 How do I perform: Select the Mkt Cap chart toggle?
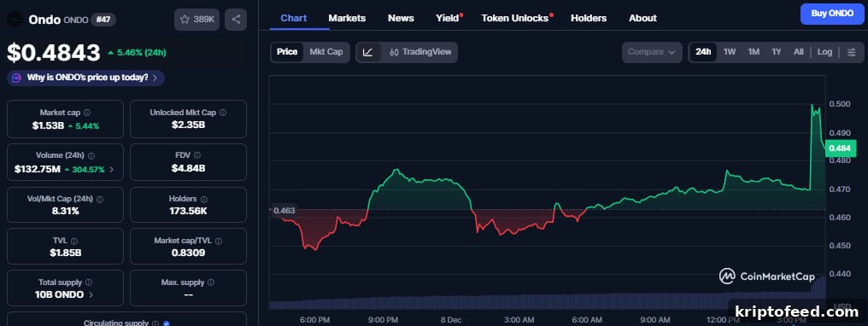tap(326, 52)
